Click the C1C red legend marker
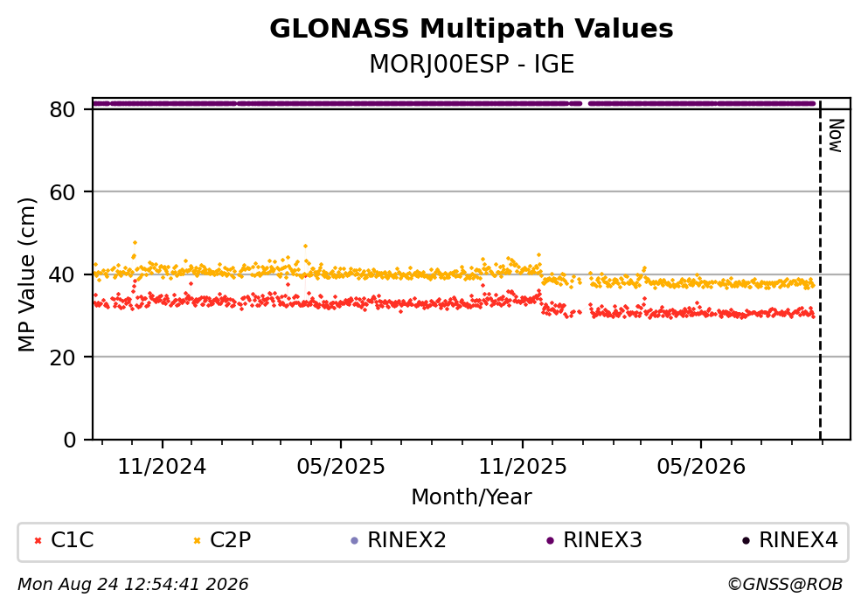Viewport: 868px width, 611px height. click(38, 541)
